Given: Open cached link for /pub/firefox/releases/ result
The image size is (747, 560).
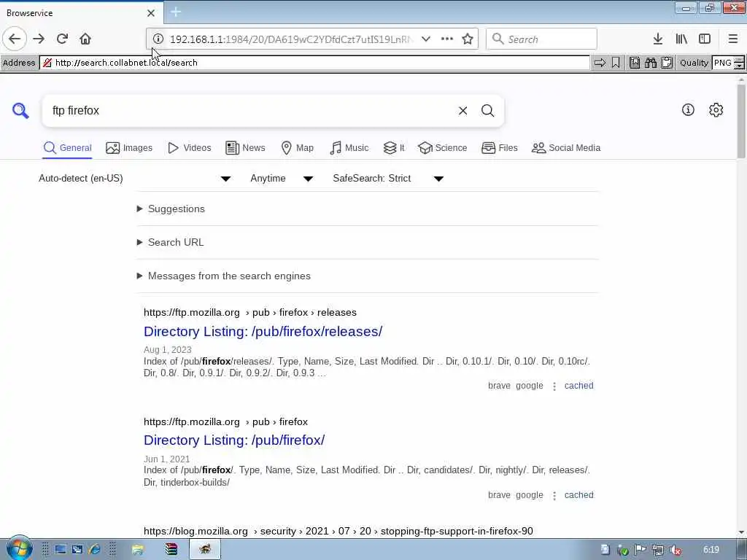Looking at the screenshot, I should 578,386.
